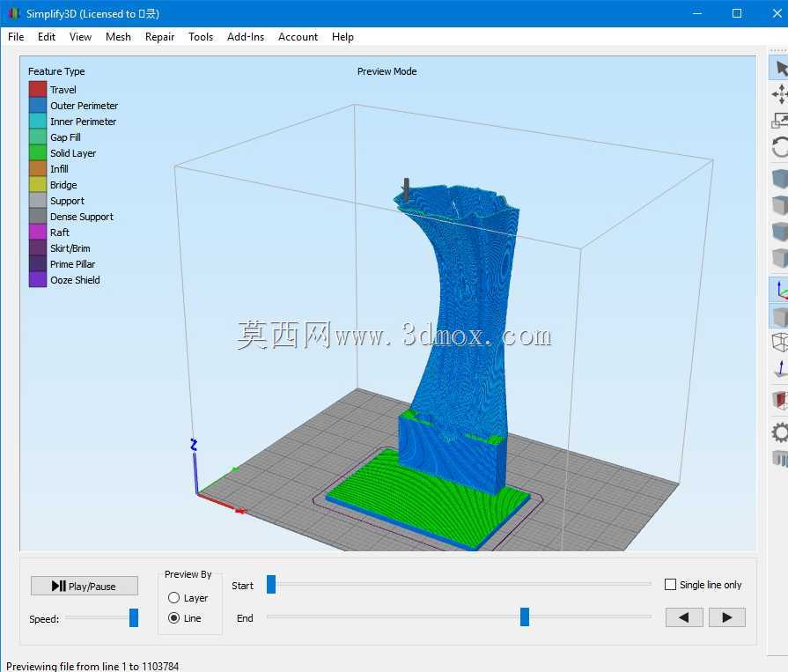Activate the scale models tool
This screenshot has height=672, width=788.
[780, 121]
